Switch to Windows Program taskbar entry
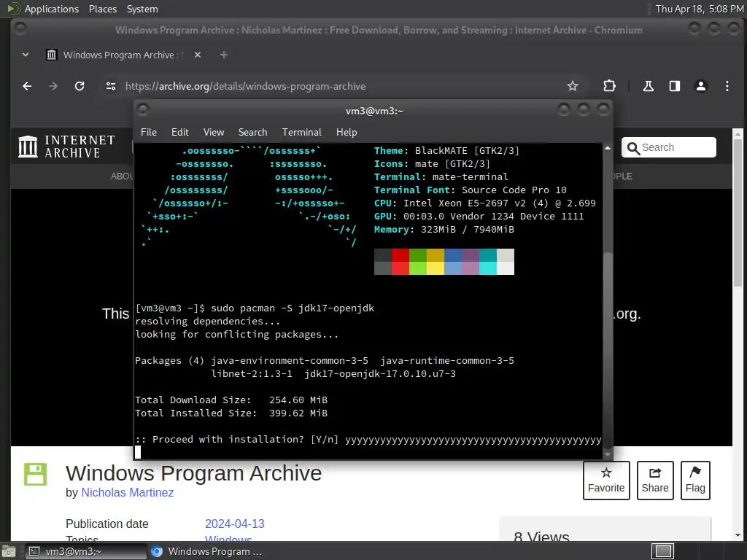The image size is (747, 560). click(206, 551)
